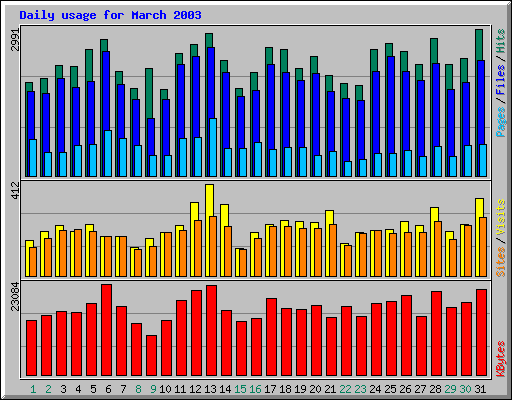
Task: Select the red KBytes bar for day 13
Action: (212, 330)
